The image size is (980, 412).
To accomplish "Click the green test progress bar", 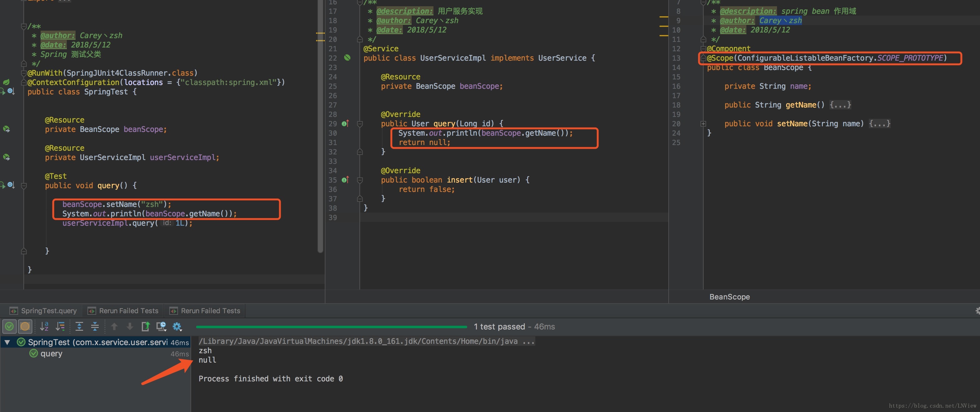I will pos(331,327).
